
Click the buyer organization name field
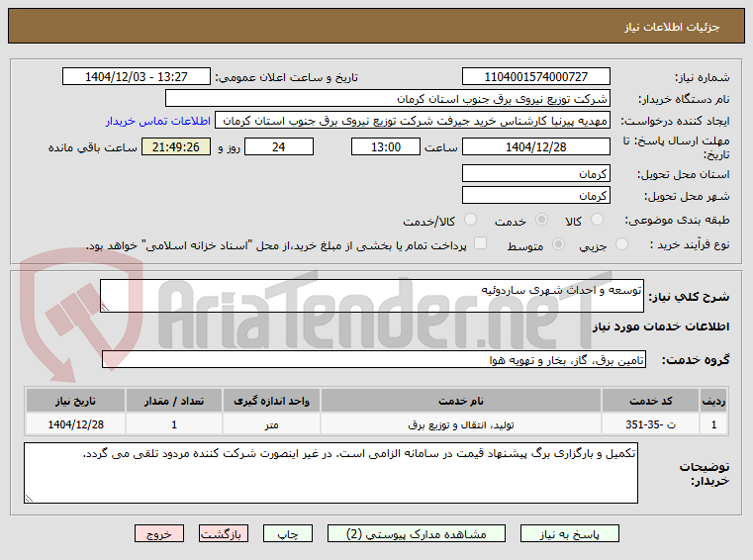(388, 99)
